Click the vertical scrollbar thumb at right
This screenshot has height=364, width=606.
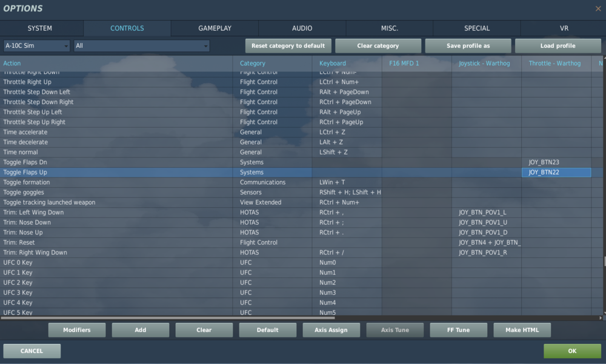(604, 261)
